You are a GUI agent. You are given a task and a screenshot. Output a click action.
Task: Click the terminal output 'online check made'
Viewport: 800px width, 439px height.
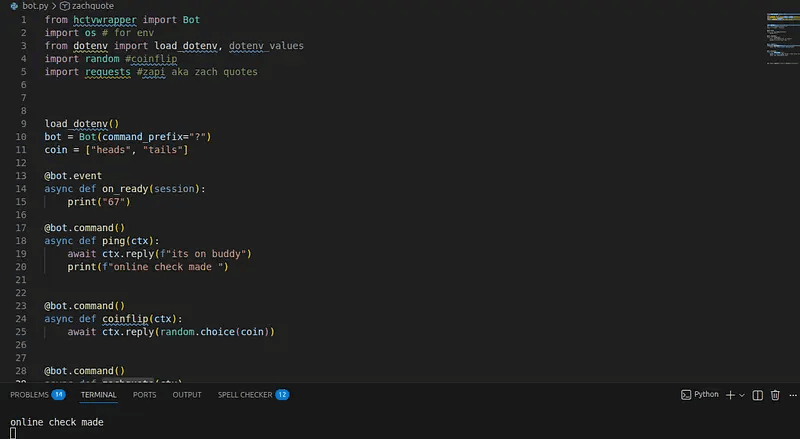(57, 423)
